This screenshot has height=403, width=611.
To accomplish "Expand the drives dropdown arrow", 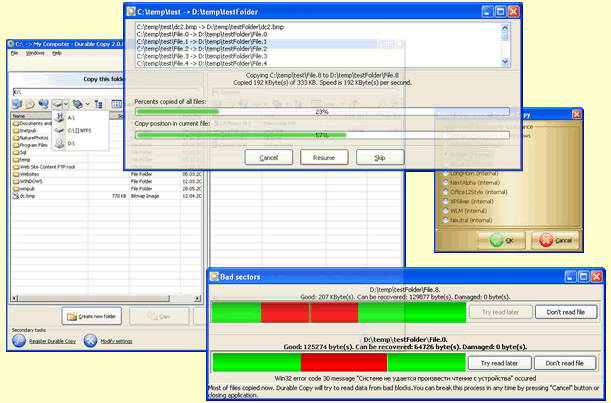I will [x=66, y=104].
